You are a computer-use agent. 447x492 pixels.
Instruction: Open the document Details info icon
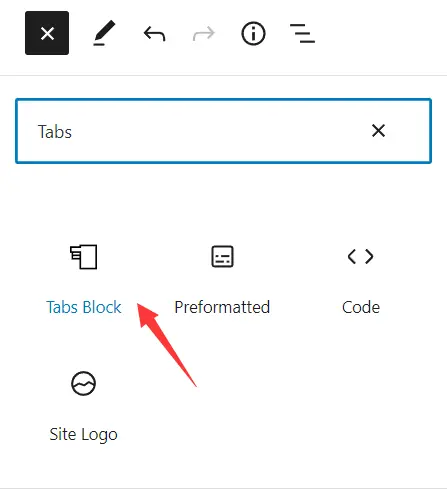tap(253, 33)
